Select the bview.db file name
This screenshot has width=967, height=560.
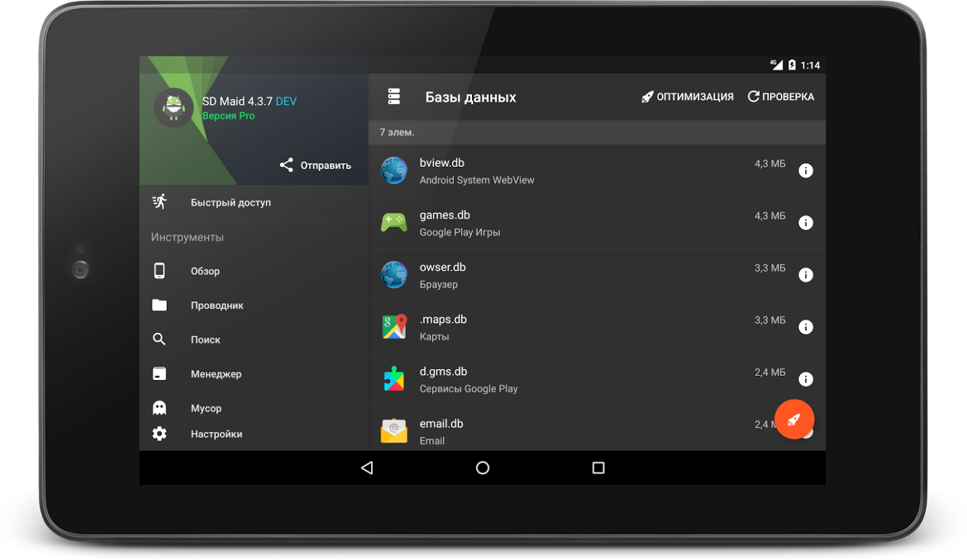click(x=442, y=162)
